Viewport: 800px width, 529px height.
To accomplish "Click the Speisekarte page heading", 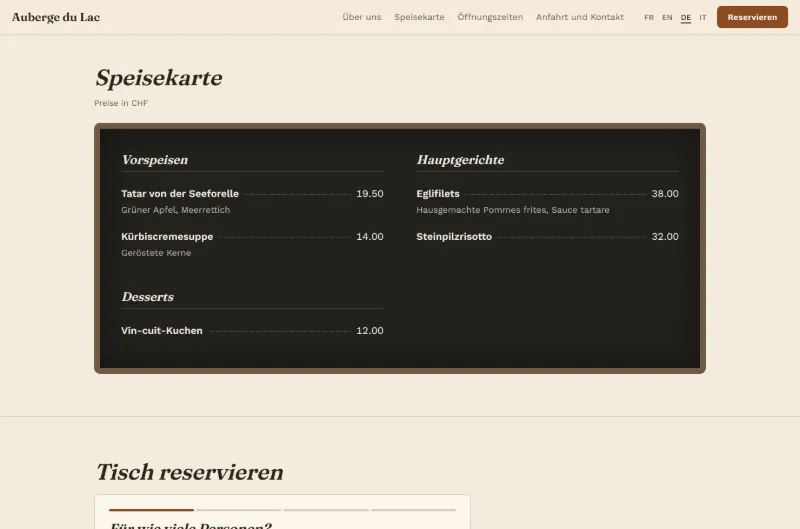I will pyautogui.click(x=159, y=78).
